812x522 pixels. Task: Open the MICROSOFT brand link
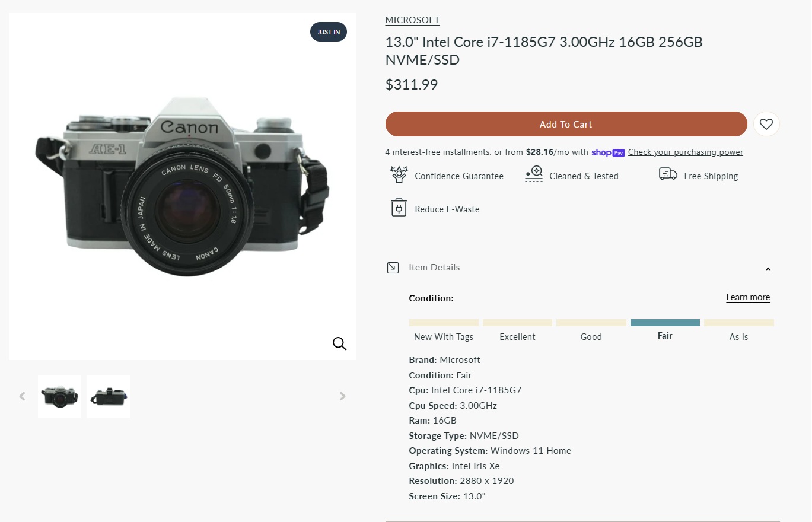point(412,20)
